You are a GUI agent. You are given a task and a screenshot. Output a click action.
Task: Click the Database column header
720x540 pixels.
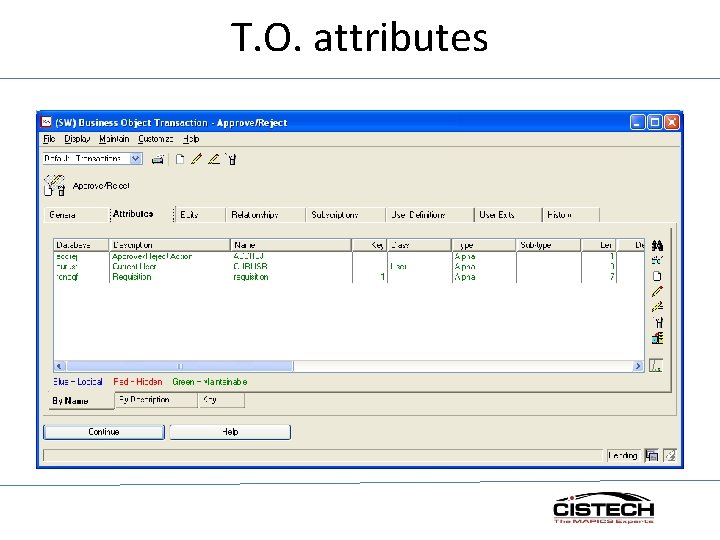[x=81, y=245]
